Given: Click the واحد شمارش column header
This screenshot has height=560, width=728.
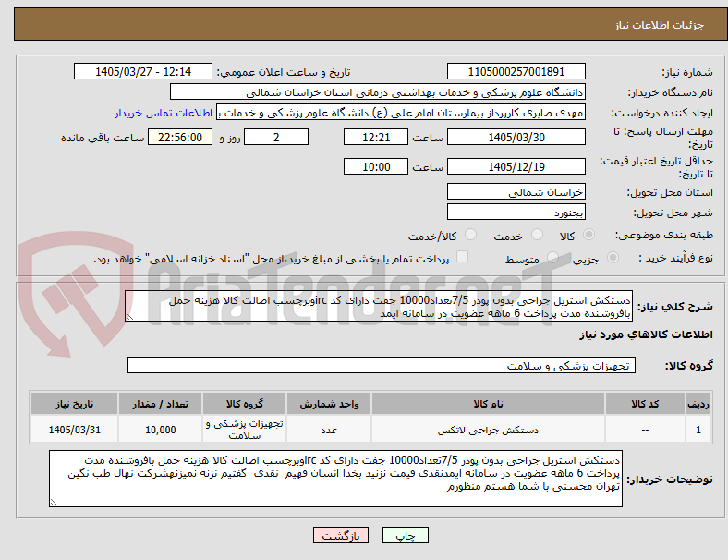Looking at the screenshot, I should point(329,404).
